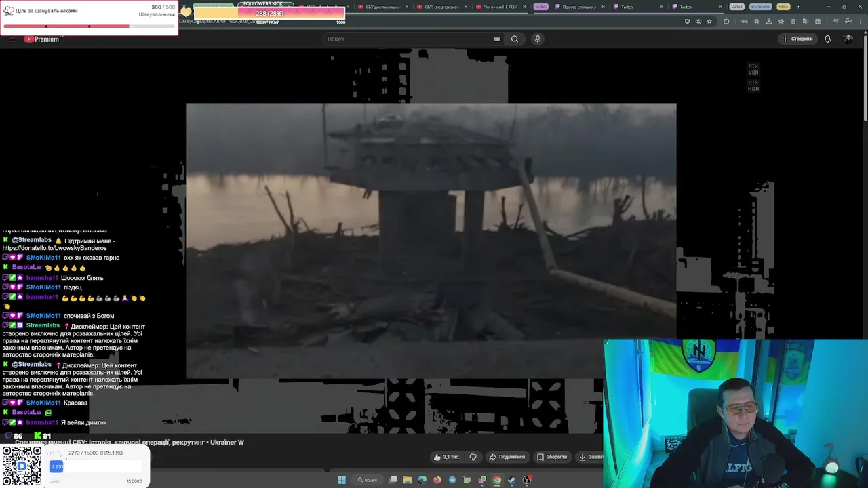
Task: Launch Firefox from the taskbar
Action: tap(437, 480)
